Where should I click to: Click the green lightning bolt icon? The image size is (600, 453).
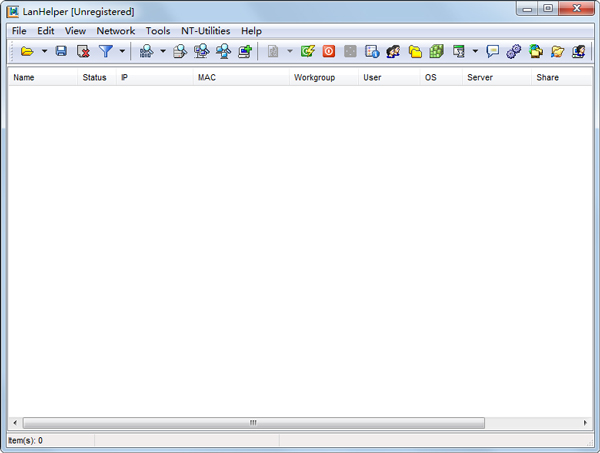pos(307,51)
